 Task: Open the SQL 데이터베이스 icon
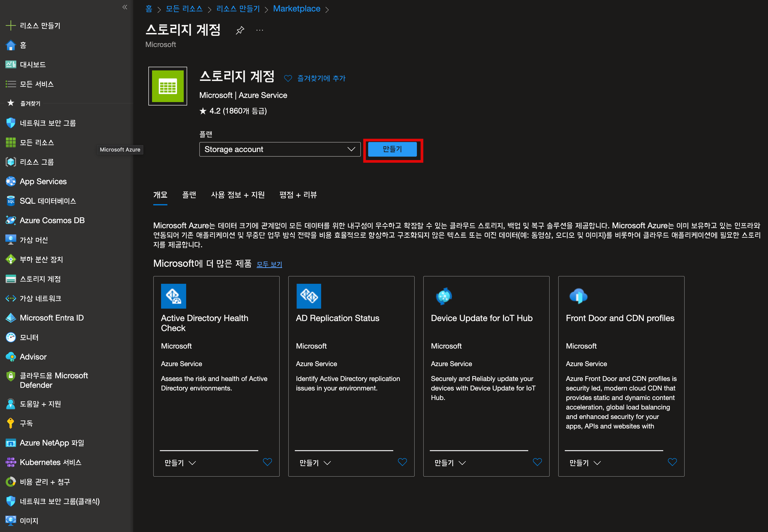(x=11, y=201)
